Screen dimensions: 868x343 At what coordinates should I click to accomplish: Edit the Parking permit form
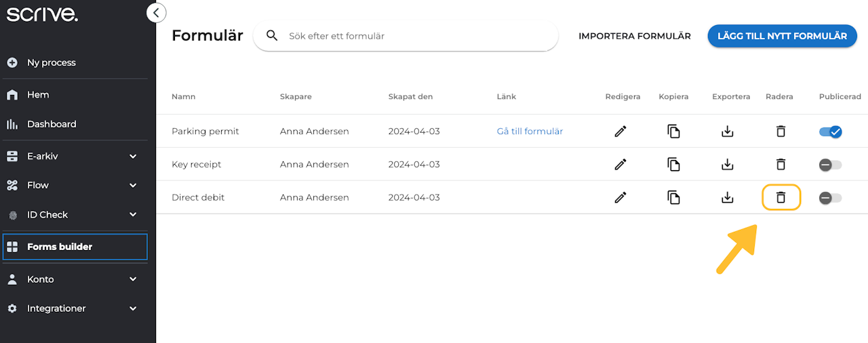click(x=620, y=132)
